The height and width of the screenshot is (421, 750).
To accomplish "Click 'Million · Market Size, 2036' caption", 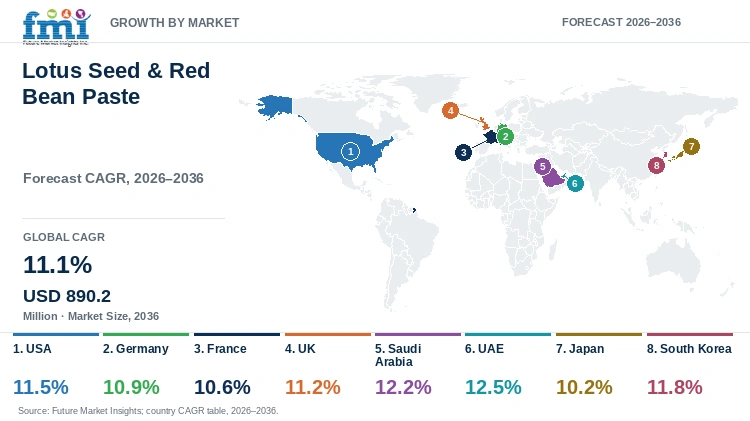I will click(91, 316).
